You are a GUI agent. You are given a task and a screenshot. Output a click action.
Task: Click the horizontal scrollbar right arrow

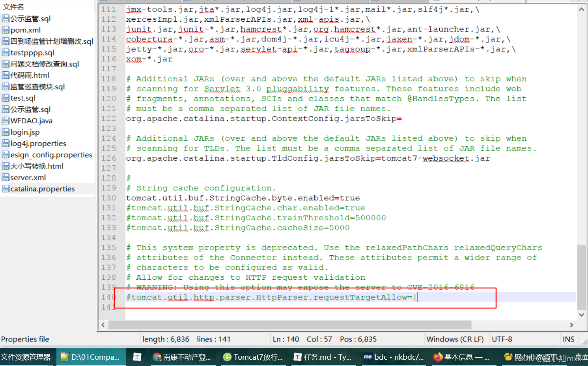point(571,325)
